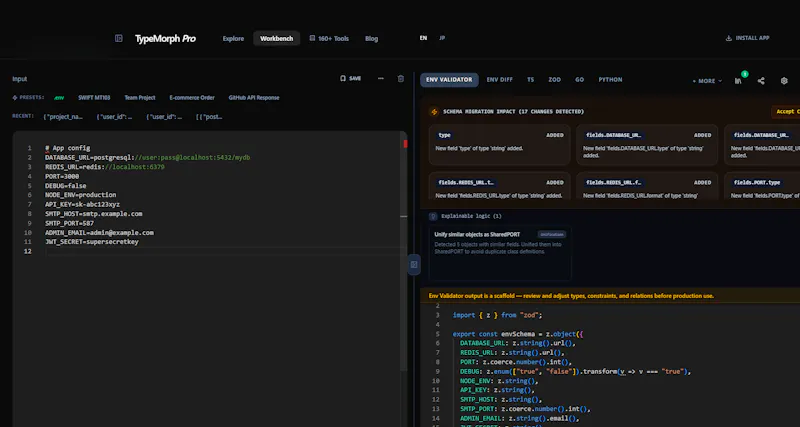Open recent item starting with [{"post

pyautogui.click(x=209, y=117)
